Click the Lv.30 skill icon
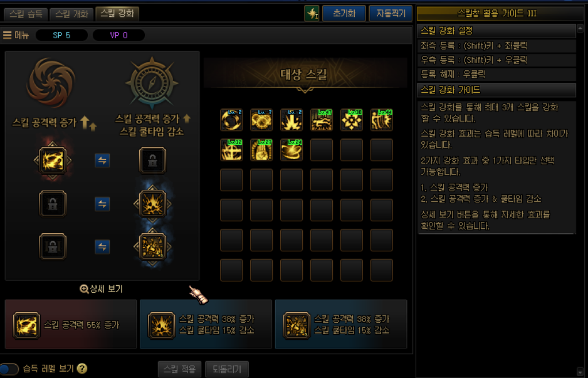This screenshot has height=378, width=588. [352, 120]
